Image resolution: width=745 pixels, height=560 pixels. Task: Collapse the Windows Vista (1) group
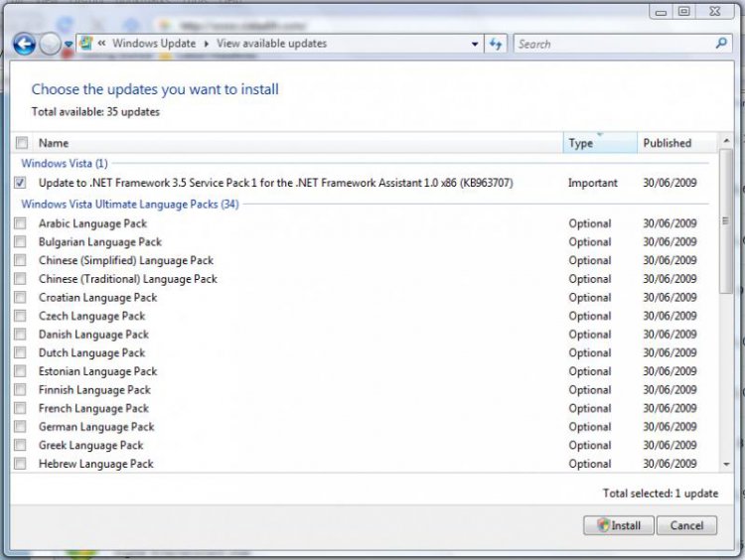(65, 164)
